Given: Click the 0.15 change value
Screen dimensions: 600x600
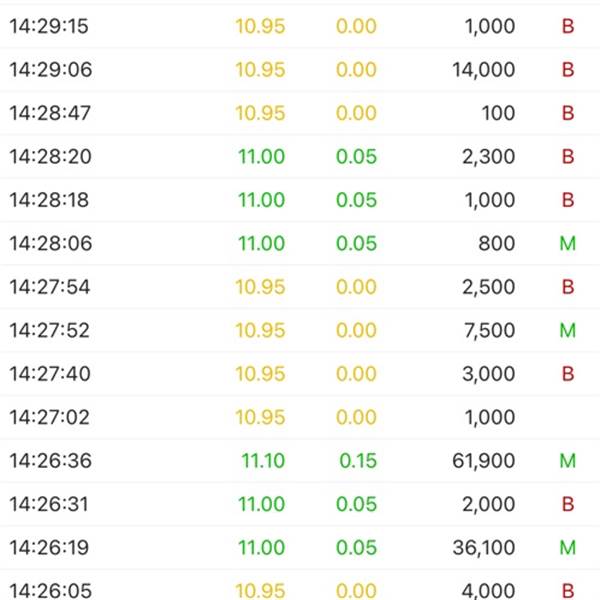Looking at the screenshot, I should [358, 461].
